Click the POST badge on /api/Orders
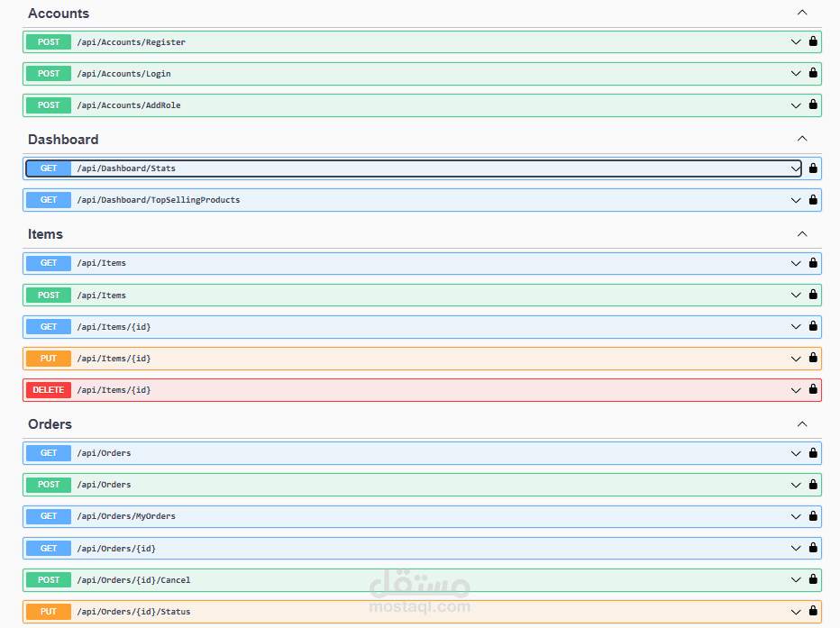Image resolution: width=840 pixels, height=628 pixels. tap(48, 485)
